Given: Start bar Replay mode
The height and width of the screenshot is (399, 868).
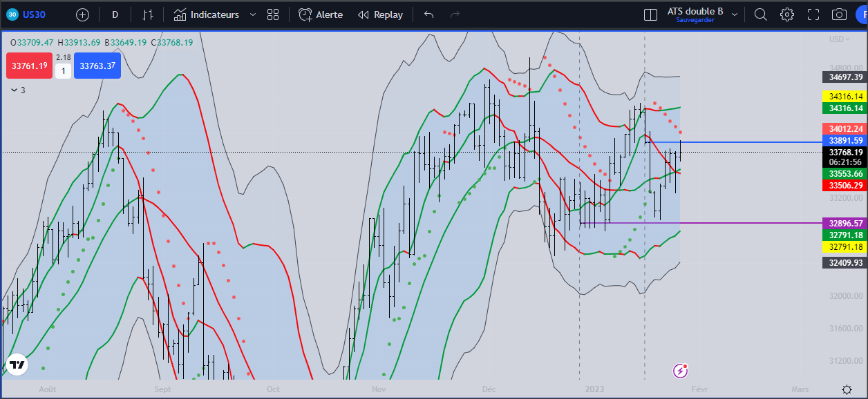Looking at the screenshot, I should click(380, 14).
